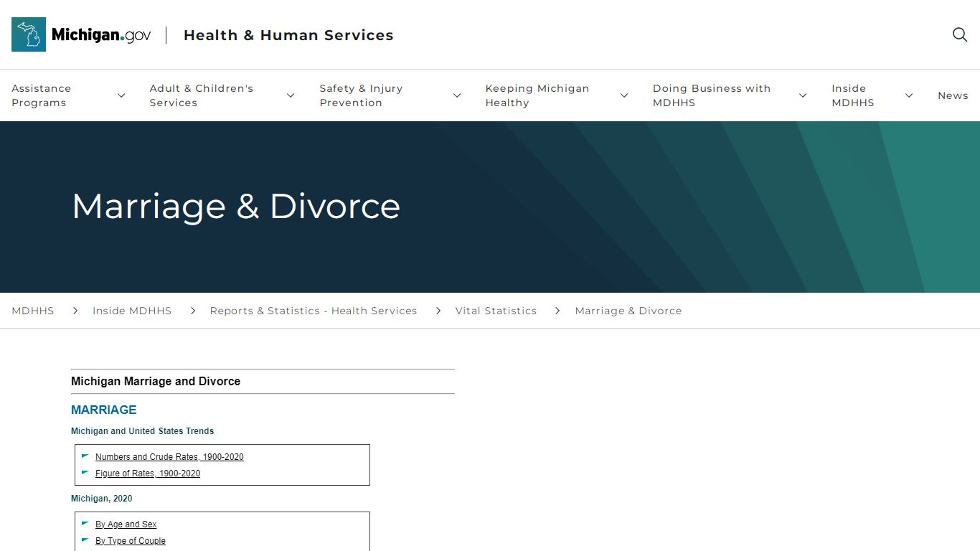This screenshot has width=980, height=551.
Task: Open Keeping Michigan Healthy menu
Action: [x=537, y=95]
